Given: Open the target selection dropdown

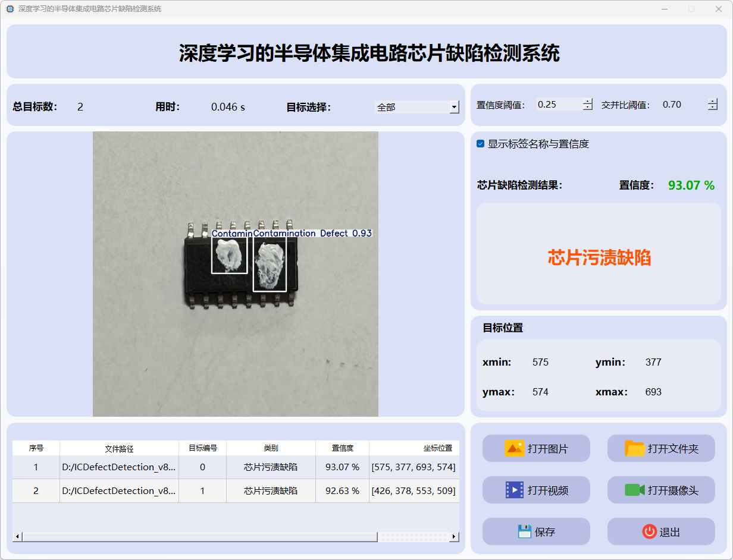Looking at the screenshot, I should 454,107.
